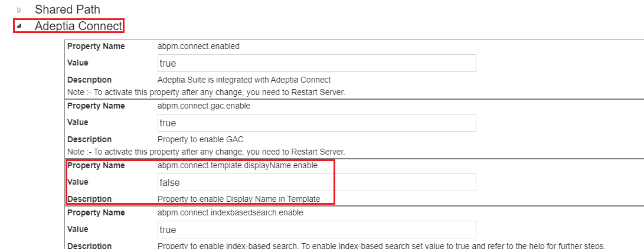Click the 'Property to enable GAC' description
644x249 pixels.
200,139
